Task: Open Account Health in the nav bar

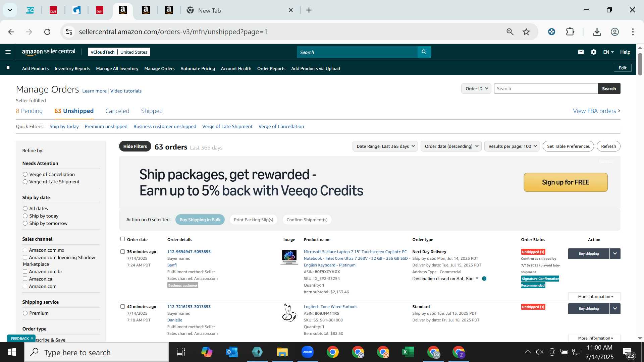Action: pyautogui.click(x=236, y=68)
